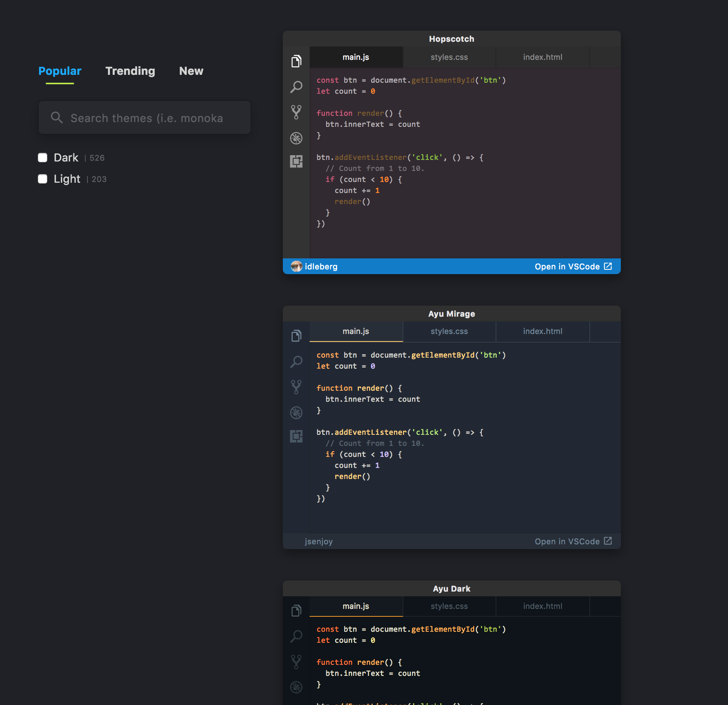Click the Explorer icon in the Ayu Mirage preview
The width and height of the screenshot is (728, 705).
296,335
